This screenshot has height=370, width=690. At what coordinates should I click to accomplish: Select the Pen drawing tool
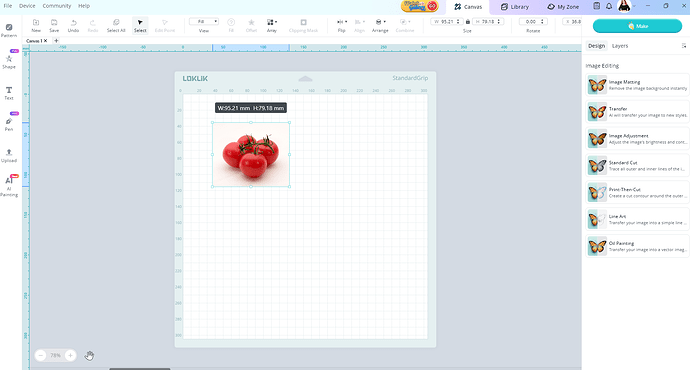point(9,124)
